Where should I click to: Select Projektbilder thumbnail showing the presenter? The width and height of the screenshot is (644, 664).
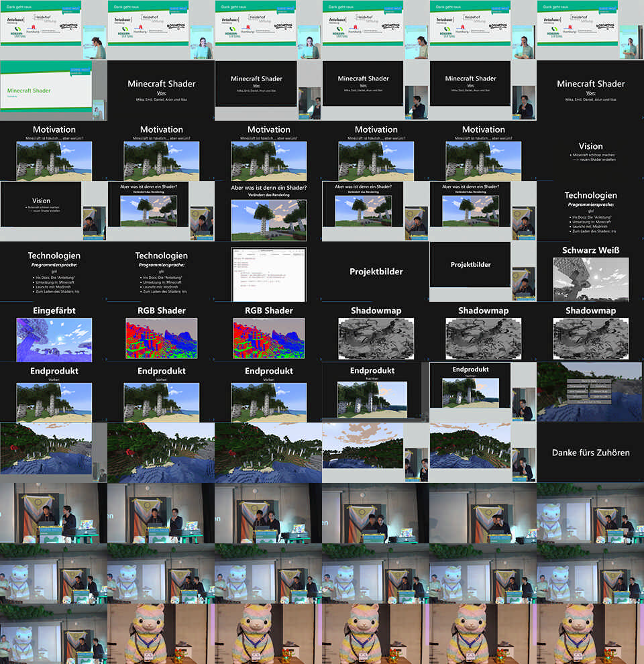click(483, 271)
